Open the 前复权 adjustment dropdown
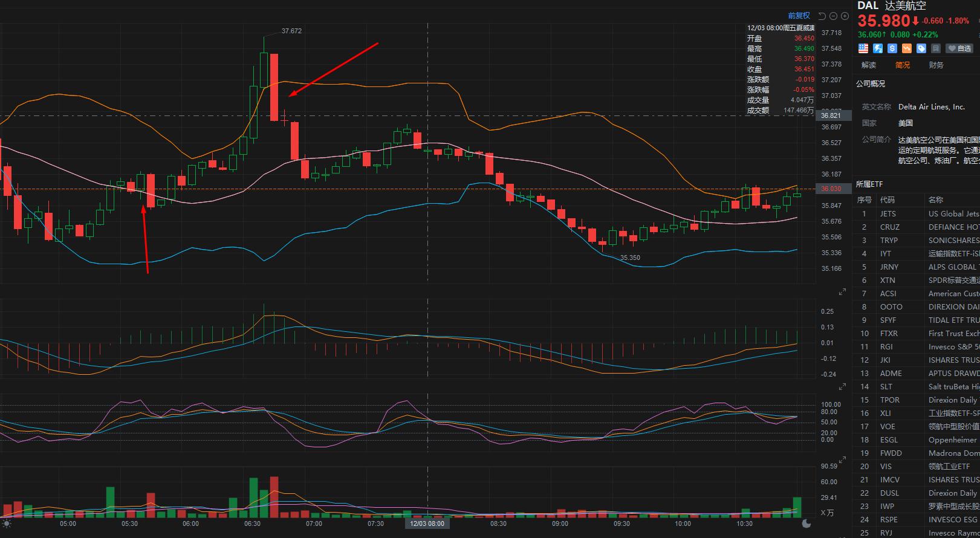 pos(799,16)
